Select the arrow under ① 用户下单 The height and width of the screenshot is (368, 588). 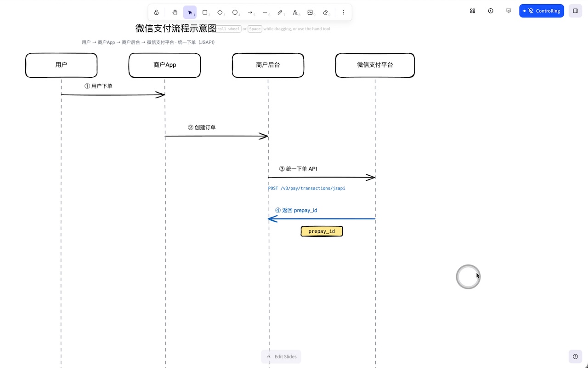113,95
